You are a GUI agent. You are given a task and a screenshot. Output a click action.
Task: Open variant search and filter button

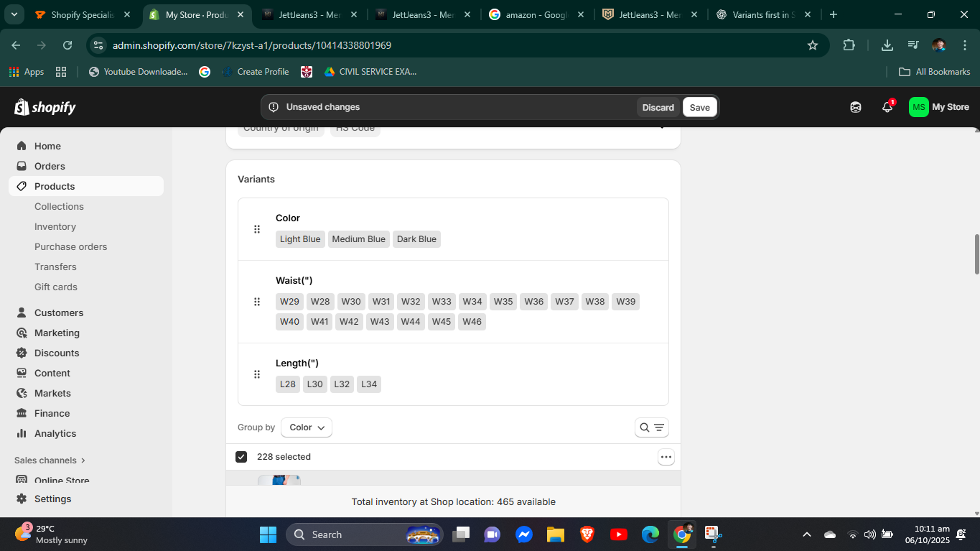click(652, 427)
